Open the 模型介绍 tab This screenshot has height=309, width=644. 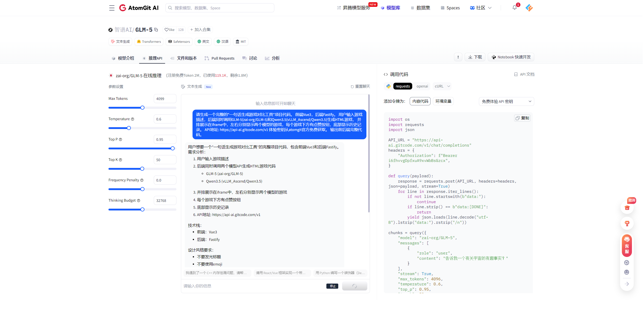[x=123, y=58]
